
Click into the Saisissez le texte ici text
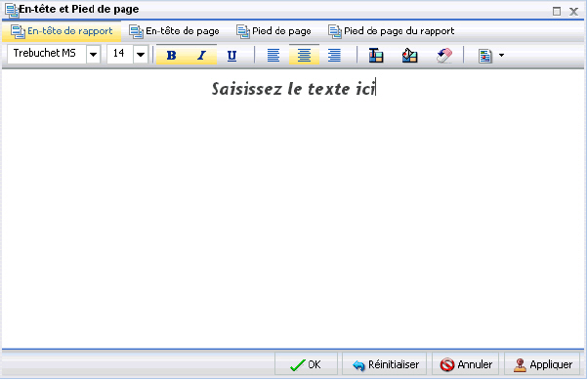[293, 89]
